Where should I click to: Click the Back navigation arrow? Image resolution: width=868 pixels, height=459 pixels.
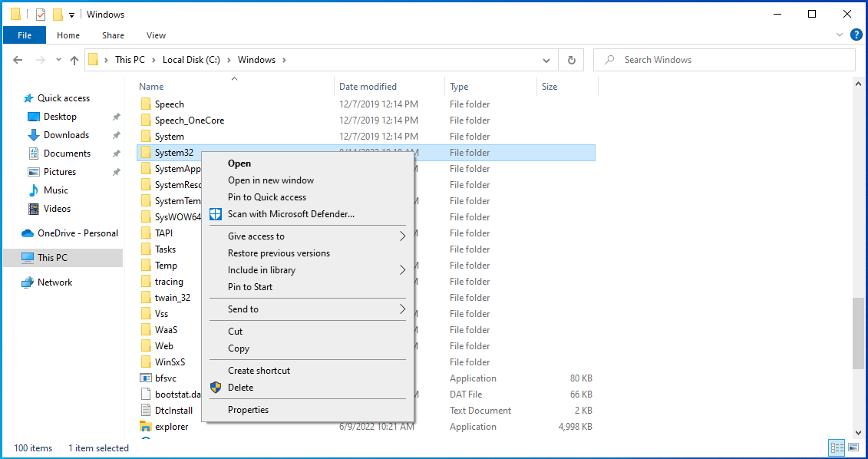tap(17, 59)
